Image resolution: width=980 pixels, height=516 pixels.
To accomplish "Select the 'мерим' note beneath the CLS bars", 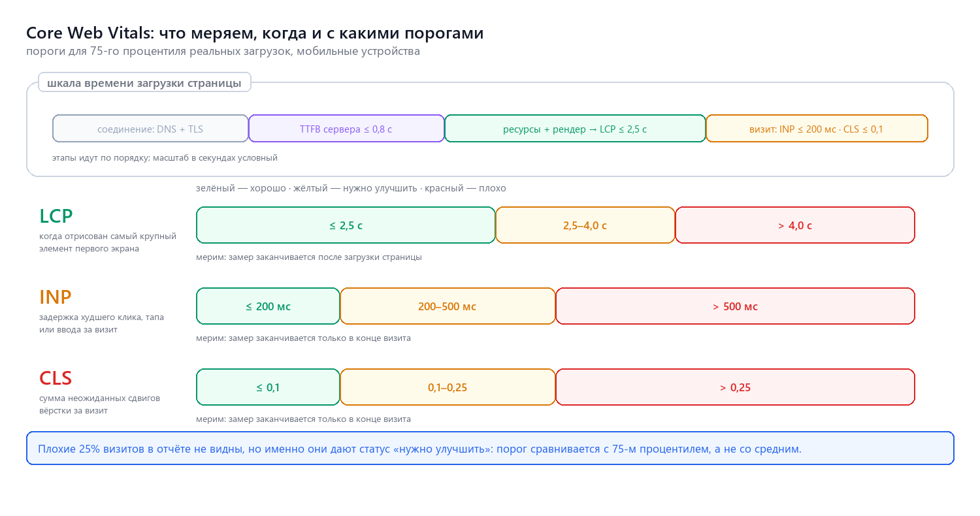I will click(303, 419).
